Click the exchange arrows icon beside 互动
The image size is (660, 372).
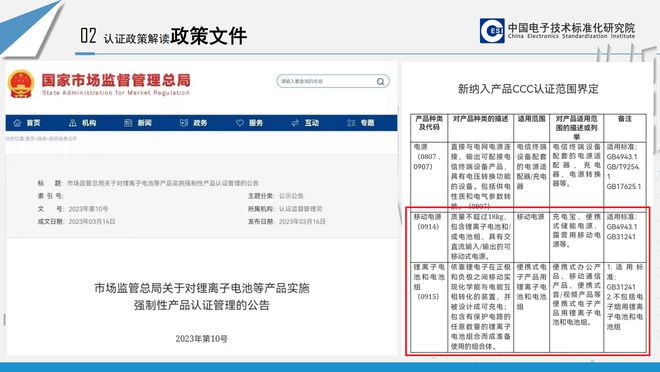tap(295, 123)
